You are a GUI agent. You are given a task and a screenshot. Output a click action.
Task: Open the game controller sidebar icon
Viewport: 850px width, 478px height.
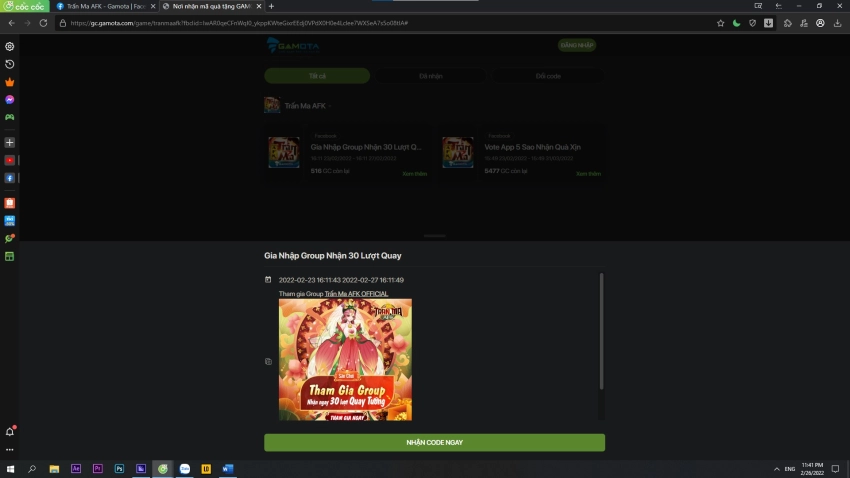pyautogui.click(x=10, y=117)
